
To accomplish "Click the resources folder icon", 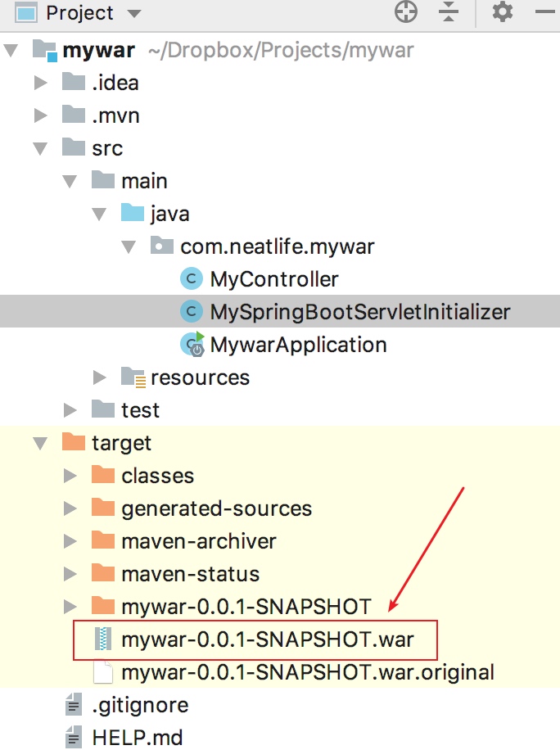I will coord(133,377).
